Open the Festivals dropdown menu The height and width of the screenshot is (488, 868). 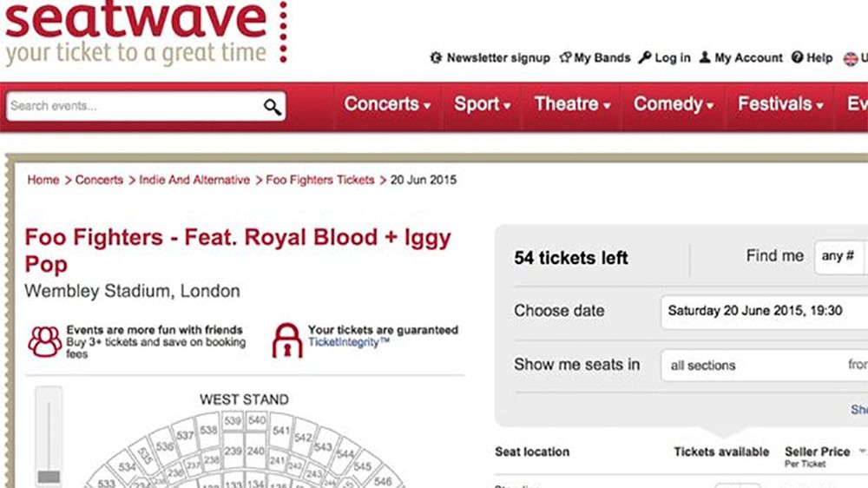click(780, 104)
